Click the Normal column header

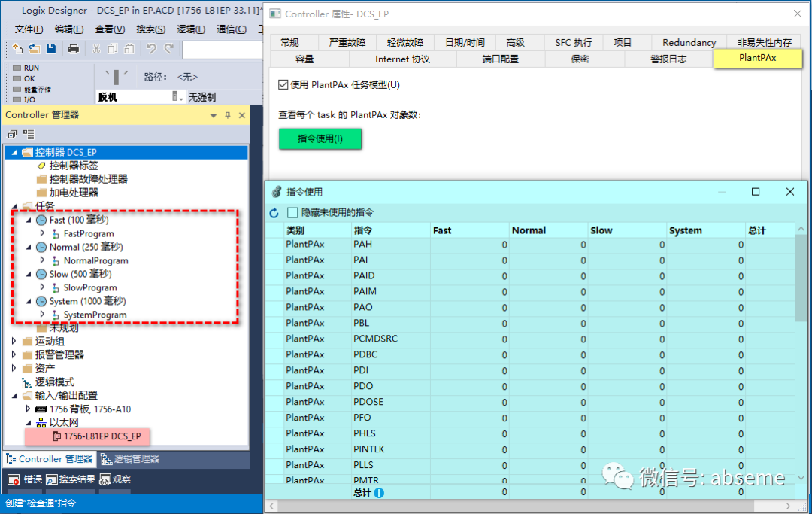click(x=548, y=230)
